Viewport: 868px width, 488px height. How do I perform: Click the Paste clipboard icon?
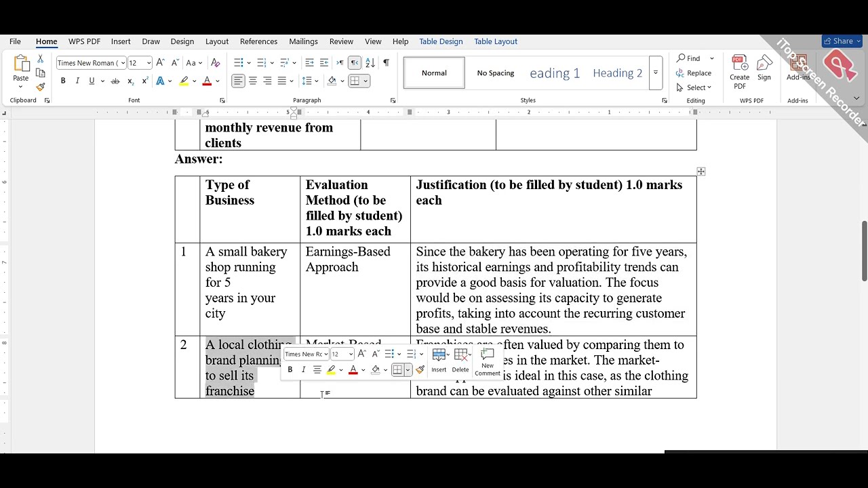21,64
